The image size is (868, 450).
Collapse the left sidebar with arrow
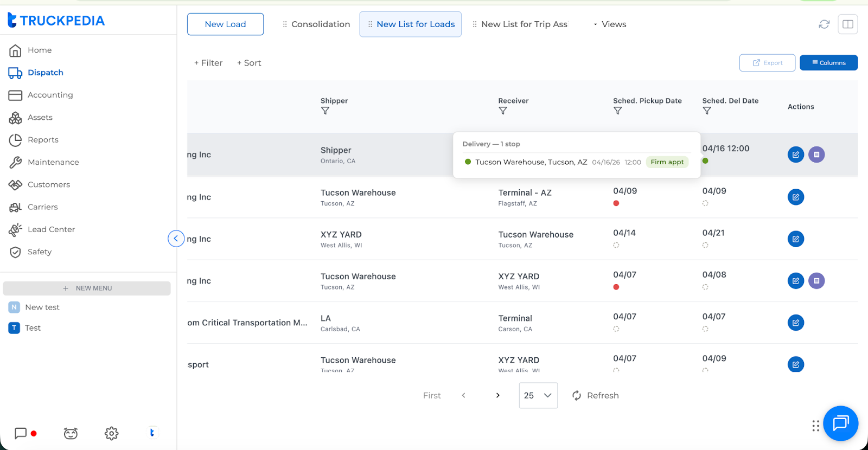tap(176, 239)
